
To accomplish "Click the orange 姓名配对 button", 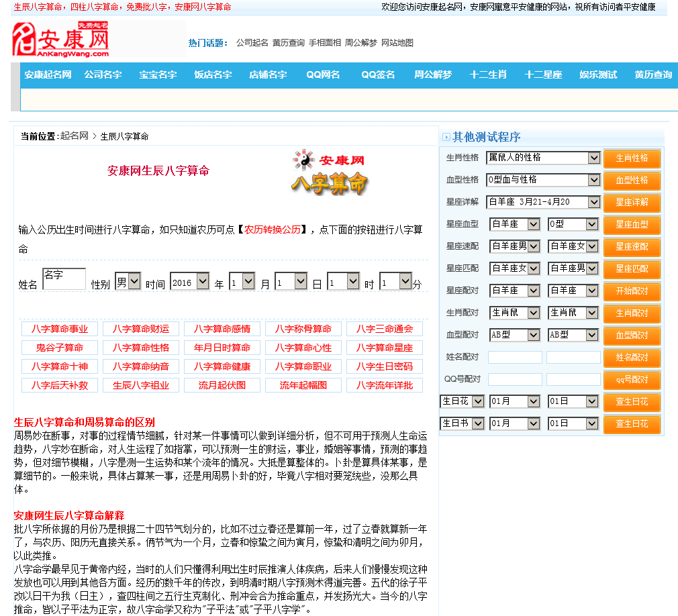I will pyautogui.click(x=632, y=358).
